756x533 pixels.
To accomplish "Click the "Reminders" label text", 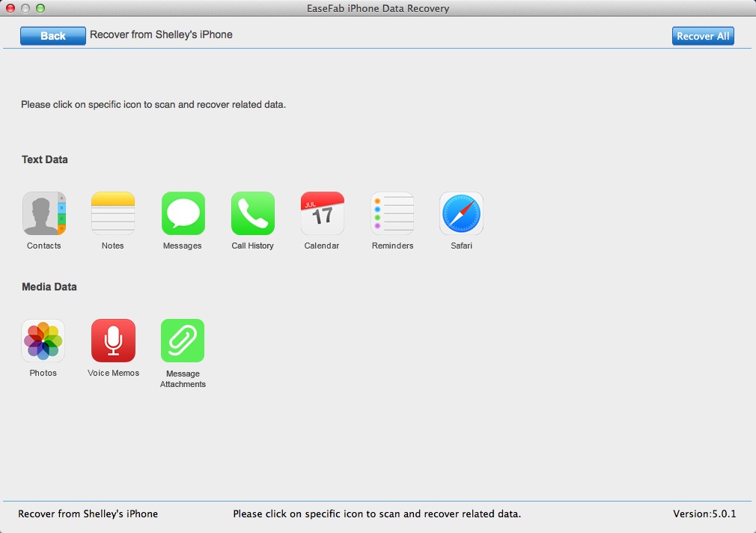I will 392,246.
